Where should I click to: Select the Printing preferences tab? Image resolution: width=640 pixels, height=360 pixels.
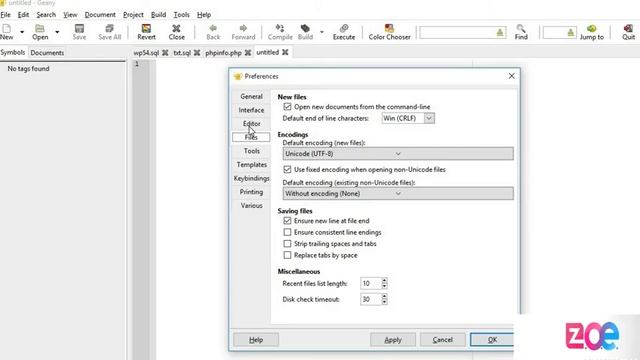coord(251,192)
